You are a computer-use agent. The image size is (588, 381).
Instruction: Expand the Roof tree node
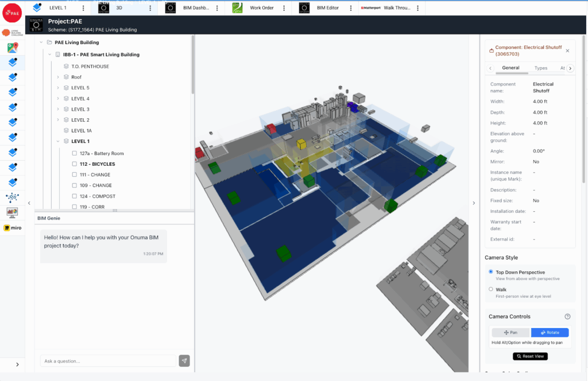pos(58,77)
